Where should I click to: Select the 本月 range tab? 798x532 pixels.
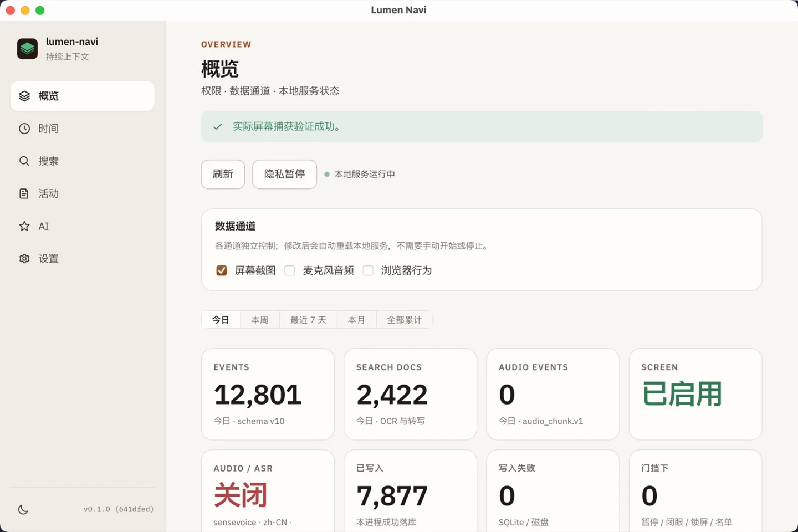[x=356, y=320]
